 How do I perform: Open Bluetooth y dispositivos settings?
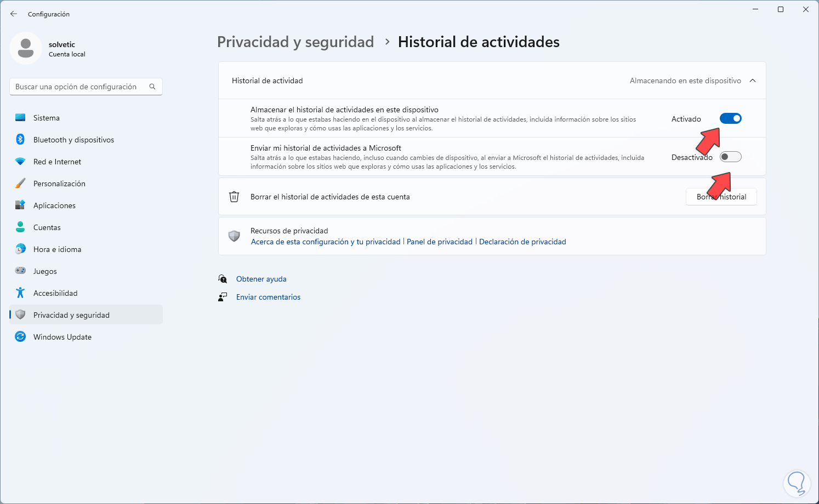86,140
